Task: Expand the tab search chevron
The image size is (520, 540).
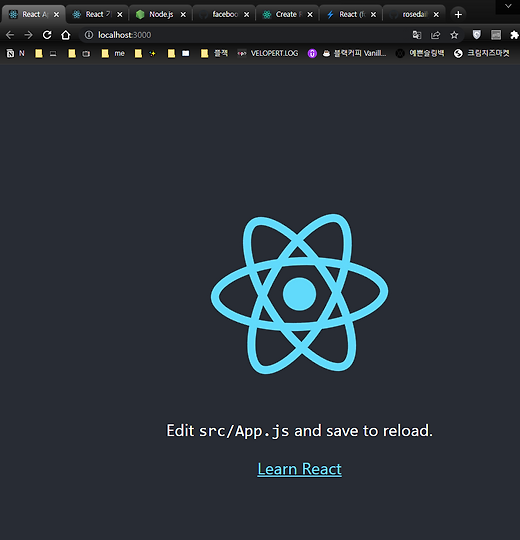Action: 508,6
